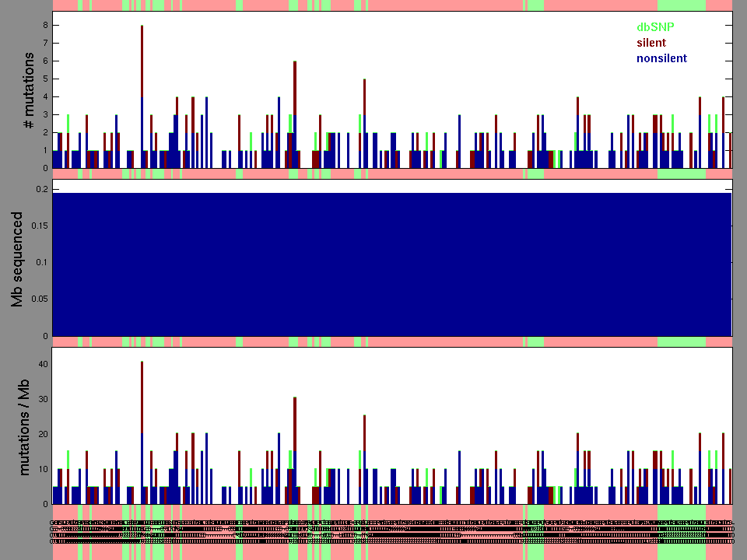The height and width of the screenshot is (560, 747).
Task: Click tick label 0.05 on Mb sequenced axis
Action: point(38,299)
